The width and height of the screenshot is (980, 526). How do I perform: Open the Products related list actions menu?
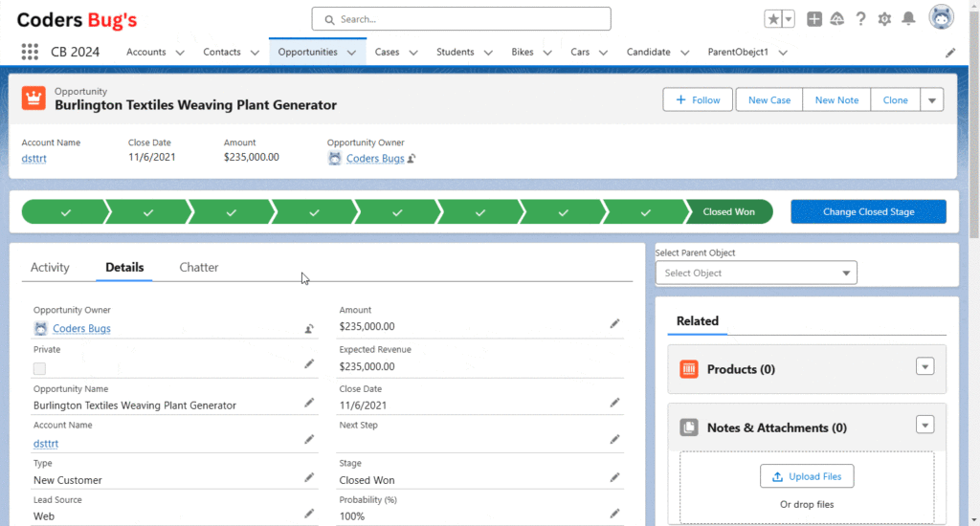(x=925, y=366)
